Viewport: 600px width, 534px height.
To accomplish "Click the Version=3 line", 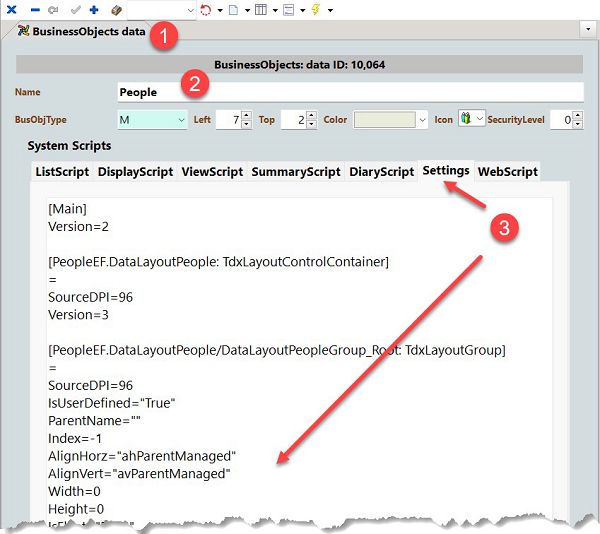I will pyautogui.click(x=78, y=315).
